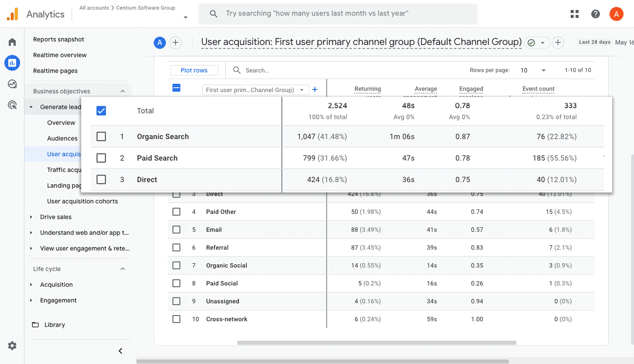Open the report status dropdown arrow

(x=543, y=43)
